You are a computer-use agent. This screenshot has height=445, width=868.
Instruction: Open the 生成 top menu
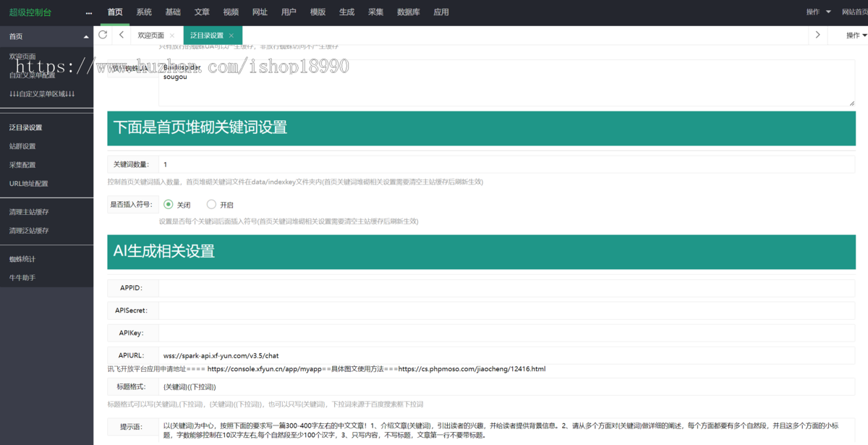click(346, 12)
